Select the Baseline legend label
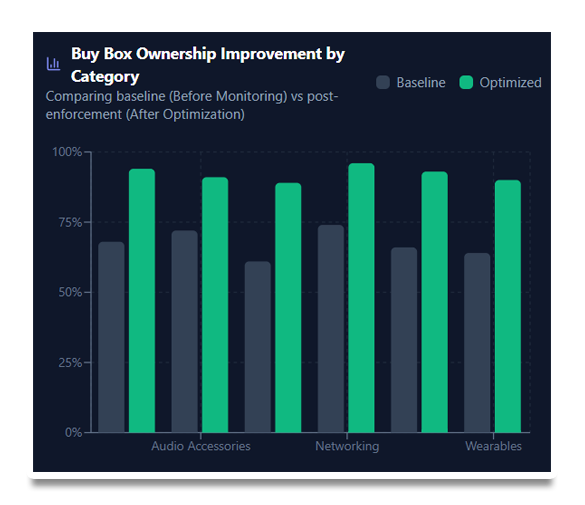585x505 pixels. coord(421,82)
